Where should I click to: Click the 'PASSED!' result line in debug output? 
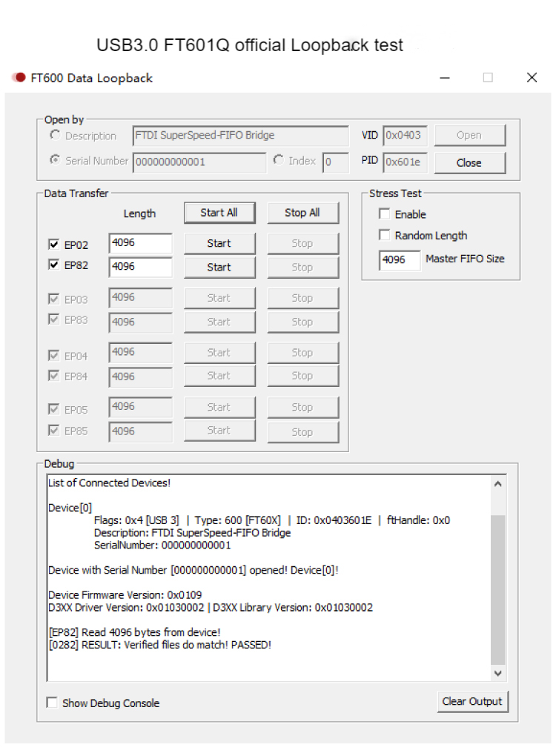tap(159, 645)
